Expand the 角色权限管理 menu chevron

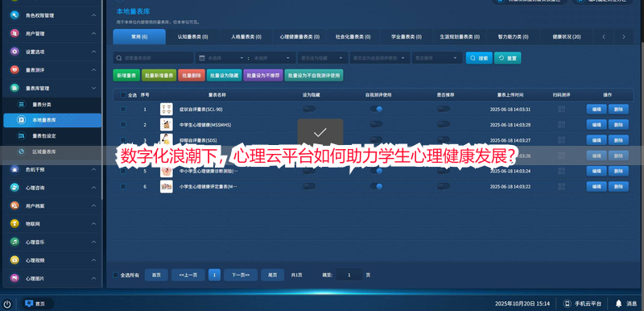pos(93,15)
